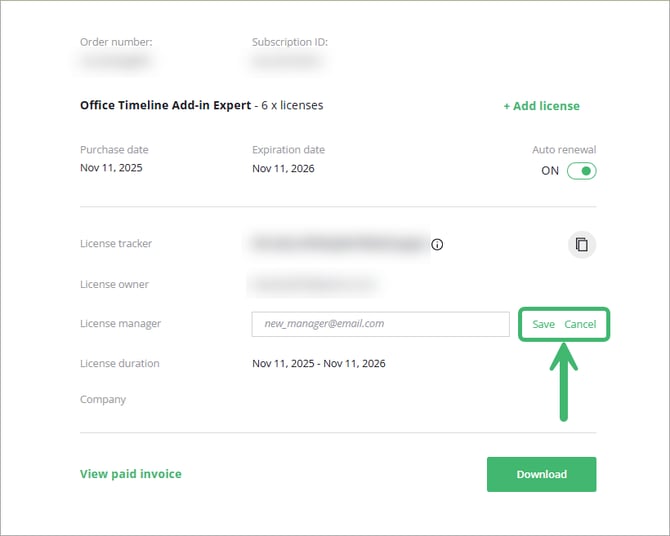
Task: Click the blurred Order number value
Action: pos(115,62)
